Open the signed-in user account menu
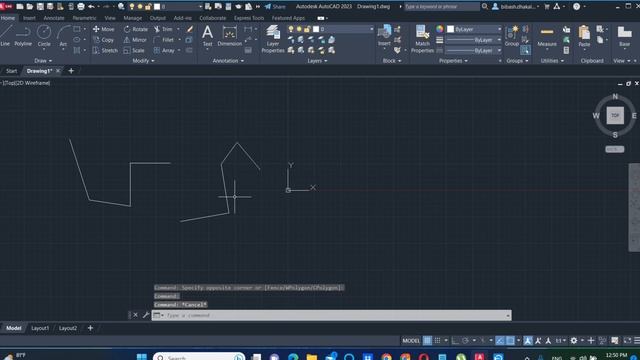The height and width of the screenshot is (360, 640). pos(517,7)
